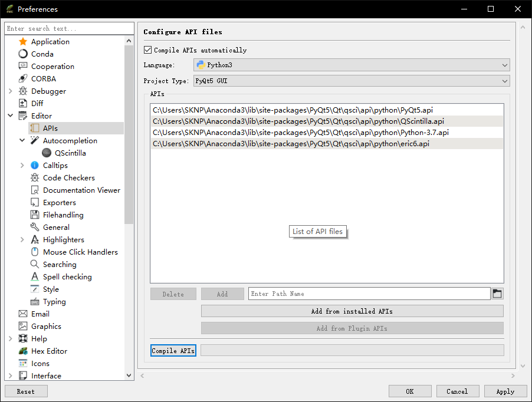Screen dimensions: 532x402
Task: Click the API compile progress bar
Action: point(352,350)
